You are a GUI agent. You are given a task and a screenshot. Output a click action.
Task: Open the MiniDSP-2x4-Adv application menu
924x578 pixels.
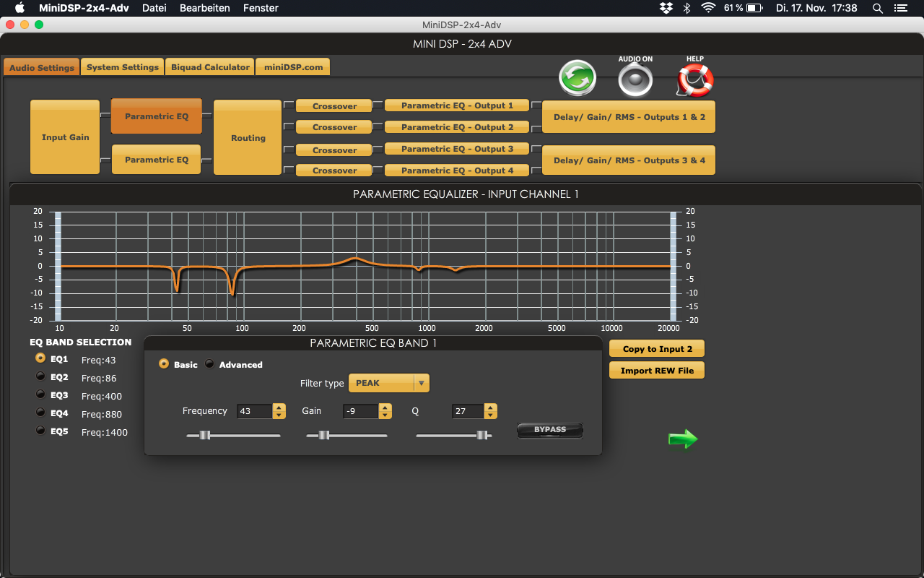pos(85,8)
